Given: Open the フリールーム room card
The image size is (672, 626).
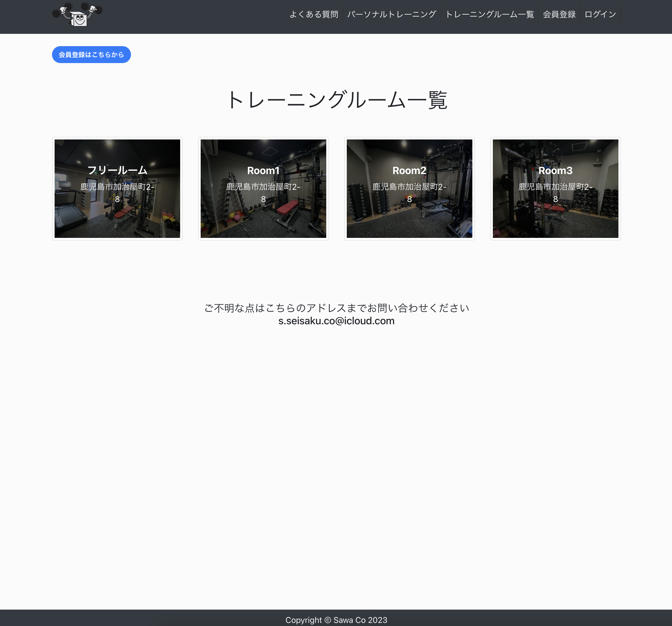Looking at the screenshot, I should coord(117,189).
